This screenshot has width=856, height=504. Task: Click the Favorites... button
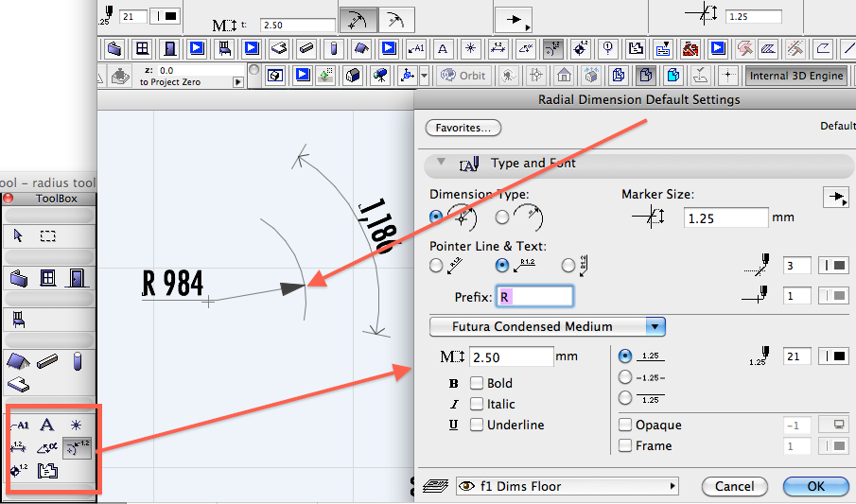tap(463, 128)
